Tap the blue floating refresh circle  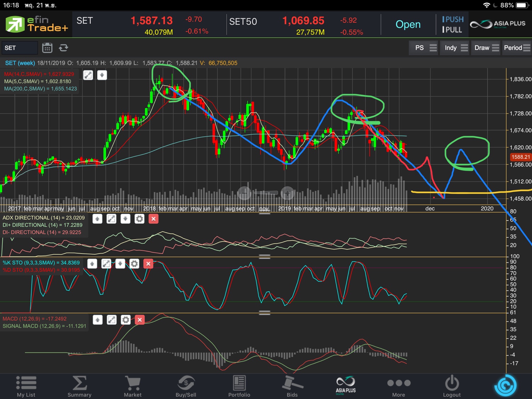coord(505,386)
